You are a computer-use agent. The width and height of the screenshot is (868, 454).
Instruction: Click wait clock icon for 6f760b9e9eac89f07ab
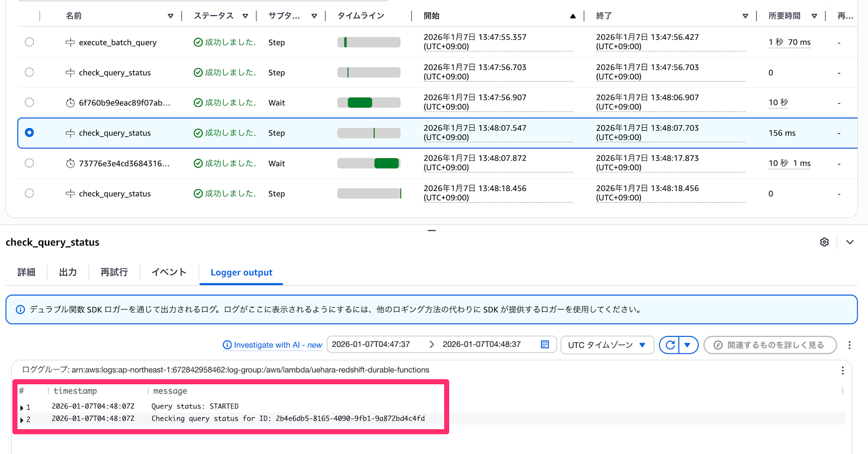[70, 103]
